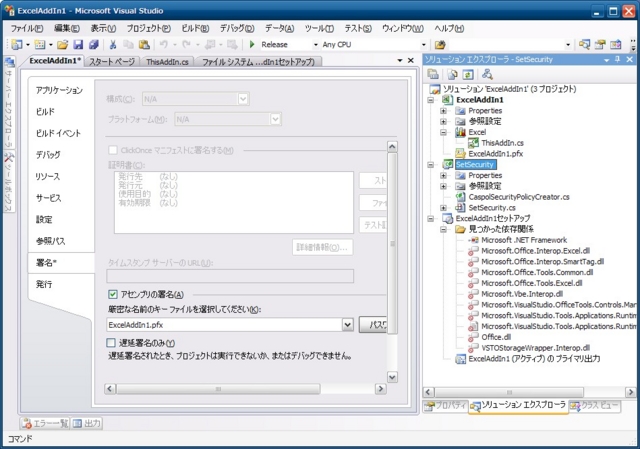Select CaspolSecurityPolicyCreator.cs file

pos(519,197)
